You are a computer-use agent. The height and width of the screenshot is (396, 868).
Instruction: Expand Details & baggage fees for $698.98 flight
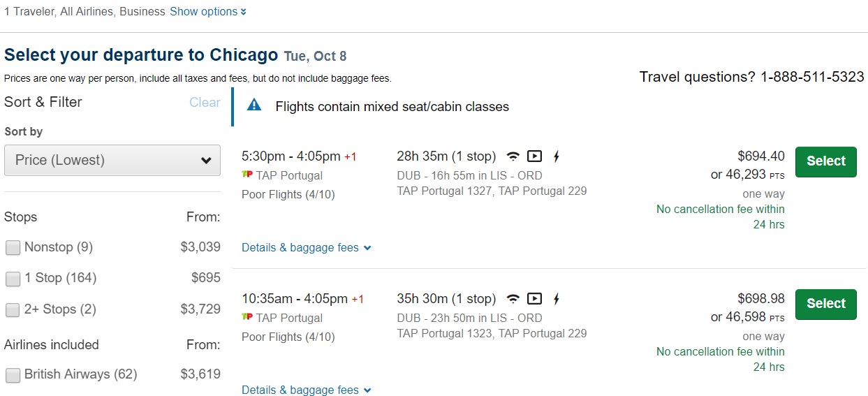(x=306, y=390)
